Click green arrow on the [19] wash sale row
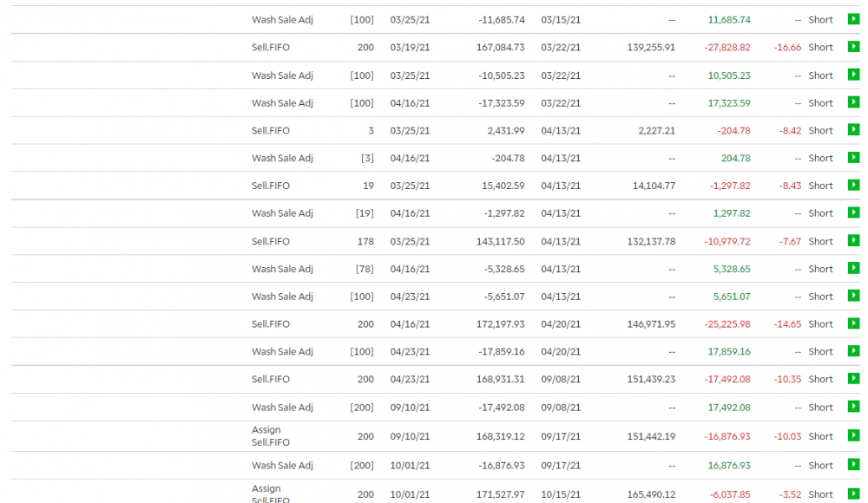868x503 pixels. point(853,213)
